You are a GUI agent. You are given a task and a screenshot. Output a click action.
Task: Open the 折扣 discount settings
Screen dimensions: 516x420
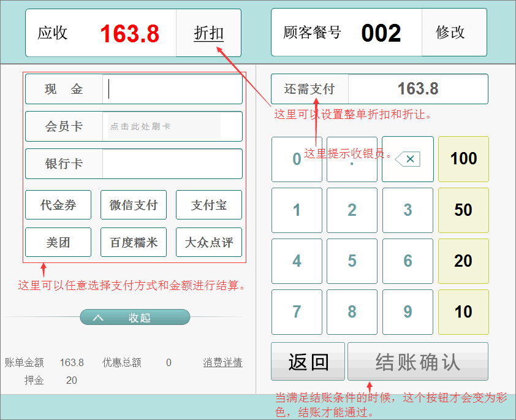pos(208,33)
